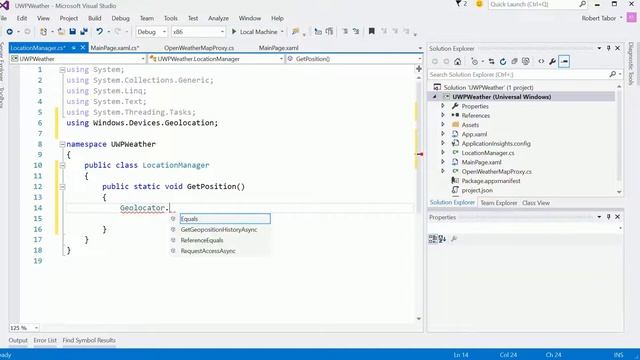Open the Local Machine target dropdown arrow
Screen dimensions: 640x360
(x=282, y=31)
